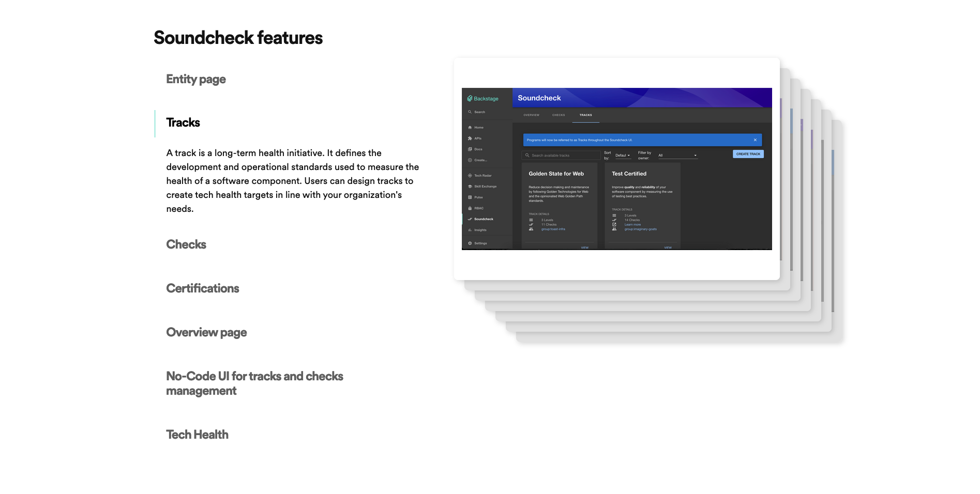Click the APIs puzzle icon in the sidebar

click(470, 138)
